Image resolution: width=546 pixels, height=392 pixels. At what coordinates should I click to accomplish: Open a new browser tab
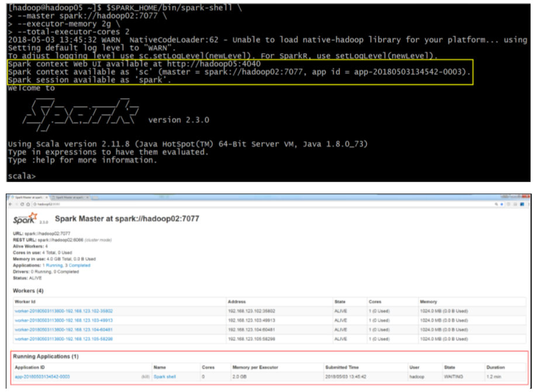tap(95, 197)
